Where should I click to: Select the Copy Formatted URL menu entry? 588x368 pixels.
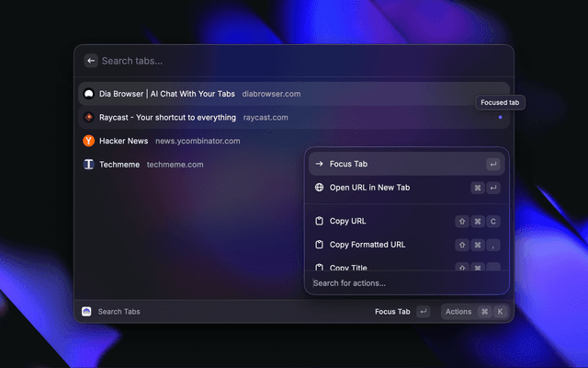(x=367, y=245)
